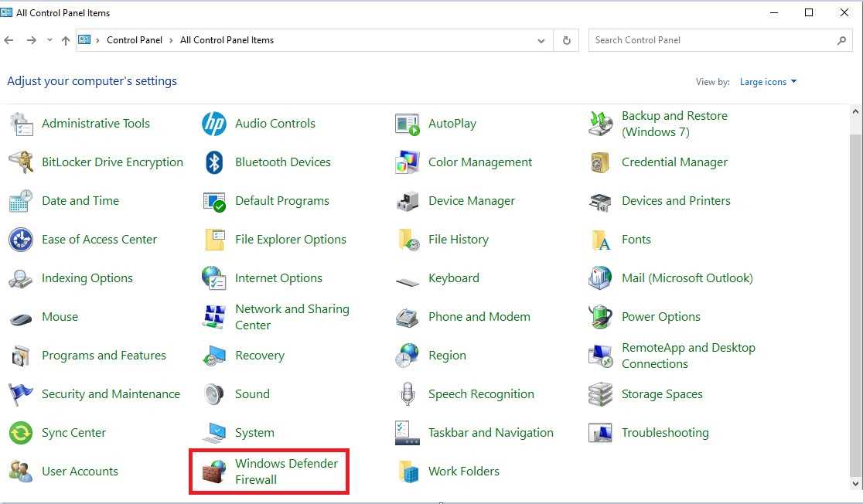Open BitLocker Drive Encryption icon
This screenshot has width=863, height=504.
(x=21, y=162)
